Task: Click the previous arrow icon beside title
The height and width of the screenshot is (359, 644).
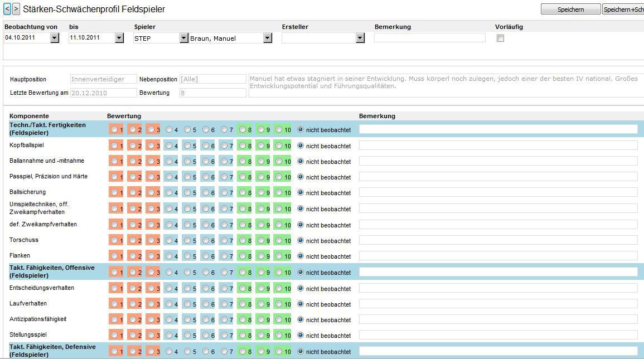Action: point(7,9)
